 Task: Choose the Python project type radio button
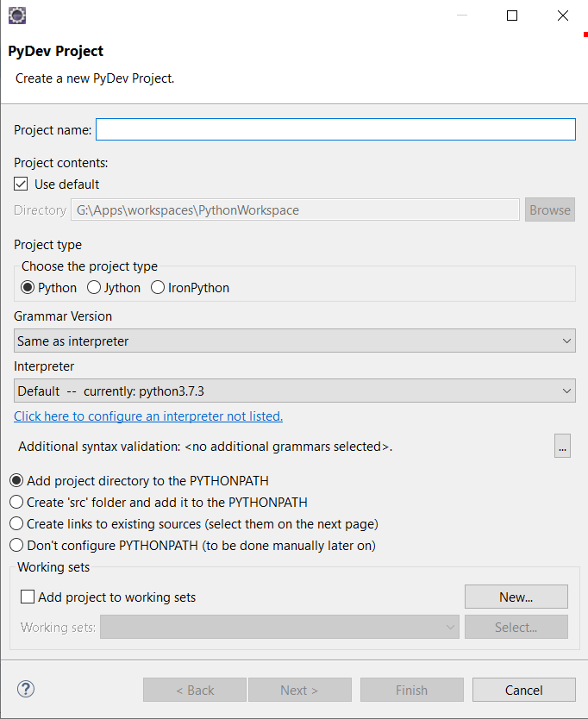pyautogui.click(x=28, y=288)
